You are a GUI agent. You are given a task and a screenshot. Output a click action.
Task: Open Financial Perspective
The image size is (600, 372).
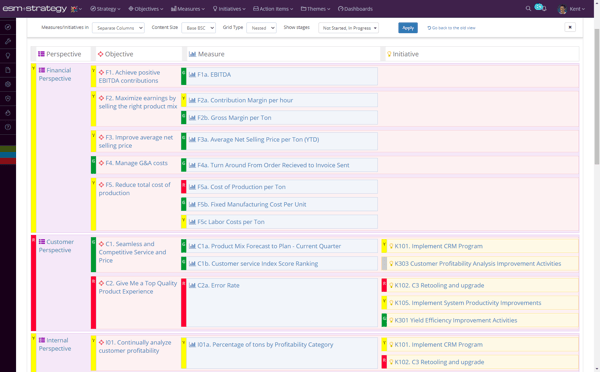(55, 74)
